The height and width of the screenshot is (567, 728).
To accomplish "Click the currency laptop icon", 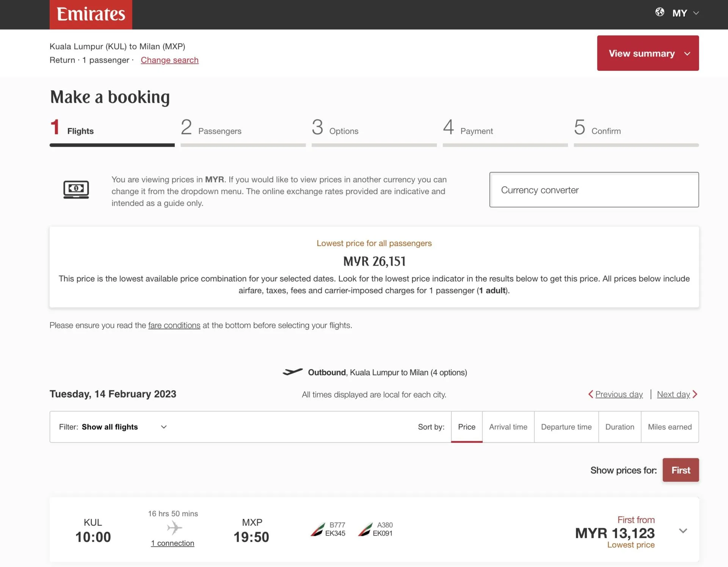I will click(76, 189).
